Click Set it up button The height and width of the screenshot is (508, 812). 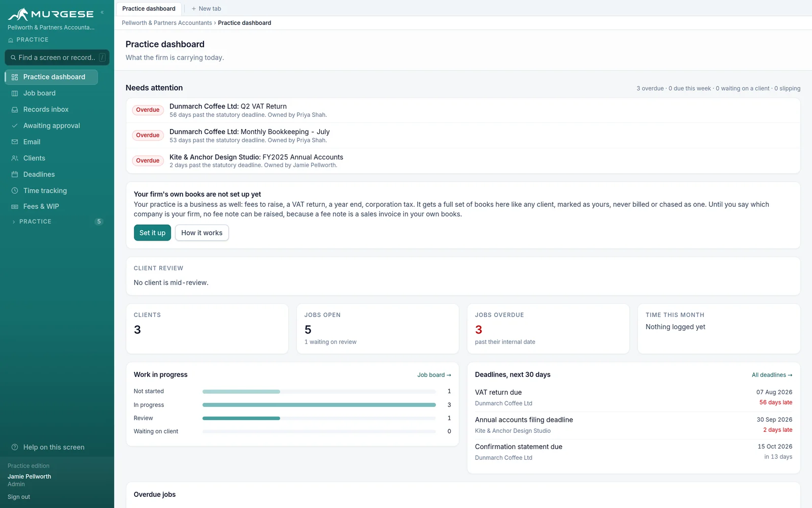[152, 233]
